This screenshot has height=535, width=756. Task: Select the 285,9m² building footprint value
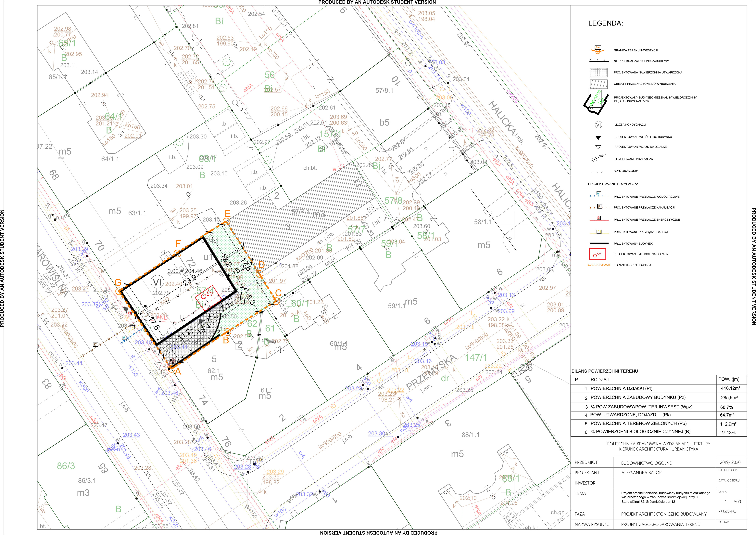click(729, 398)
